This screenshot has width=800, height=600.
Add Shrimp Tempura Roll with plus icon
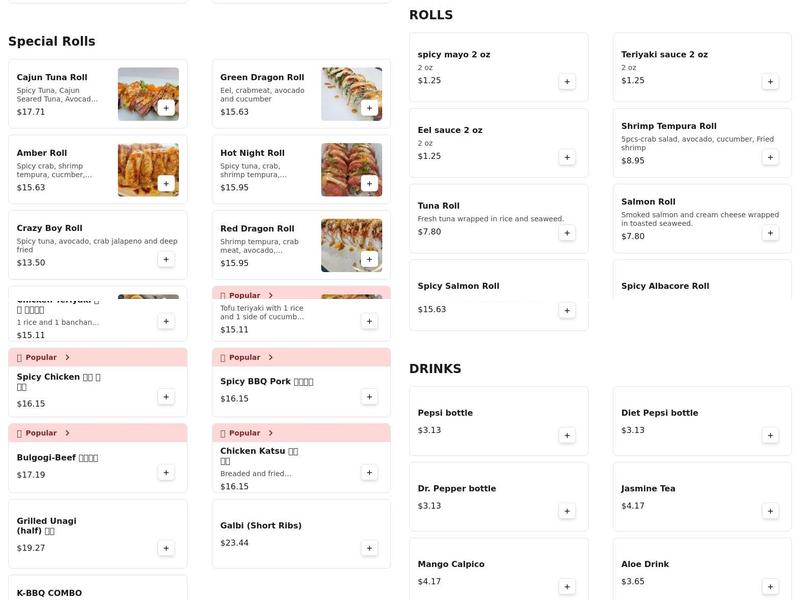pos(769,156)
